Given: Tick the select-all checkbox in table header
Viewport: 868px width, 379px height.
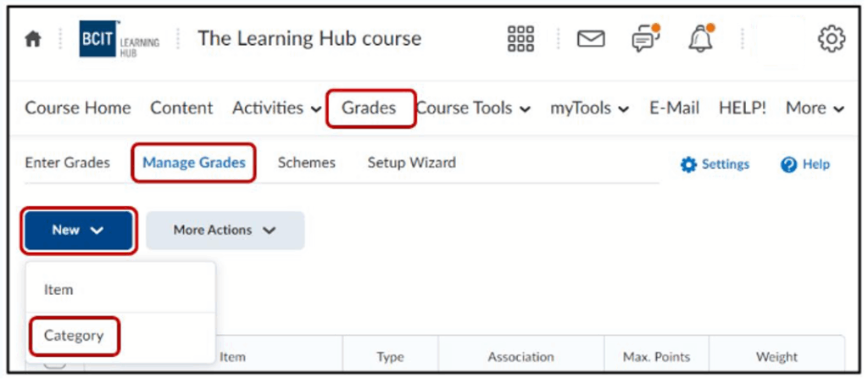Looking at the screenshot, I should (x=54, y=363).
